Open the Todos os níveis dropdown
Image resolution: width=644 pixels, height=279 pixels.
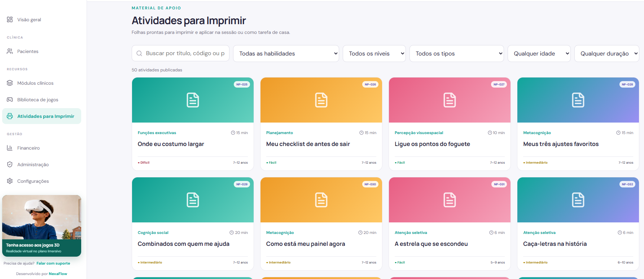[x=374, y=53]
